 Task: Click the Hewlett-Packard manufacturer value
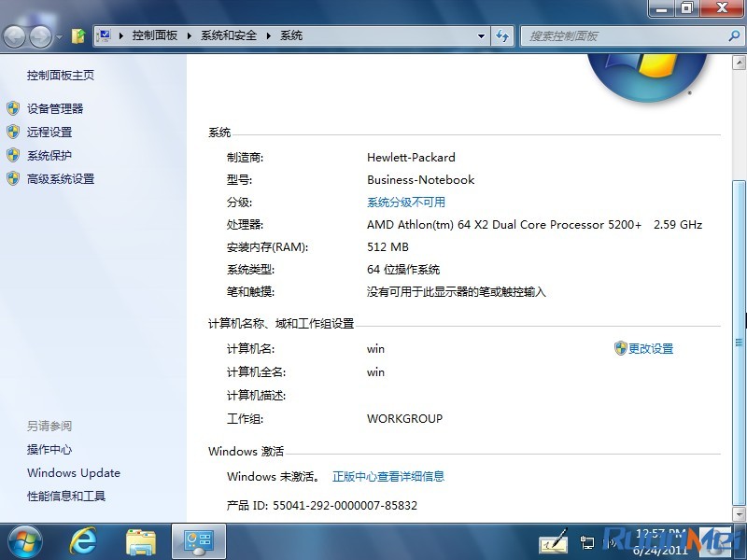point(411,157)
